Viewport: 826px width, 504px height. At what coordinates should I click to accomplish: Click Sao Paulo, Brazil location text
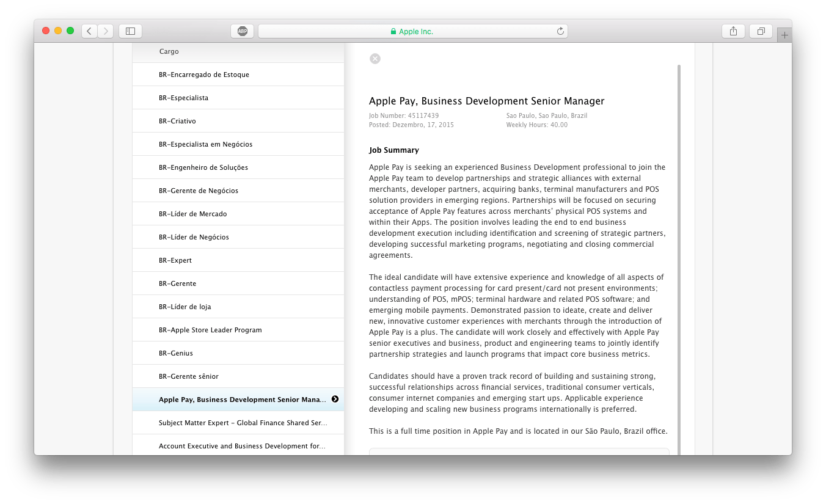[x=547, y=115]
